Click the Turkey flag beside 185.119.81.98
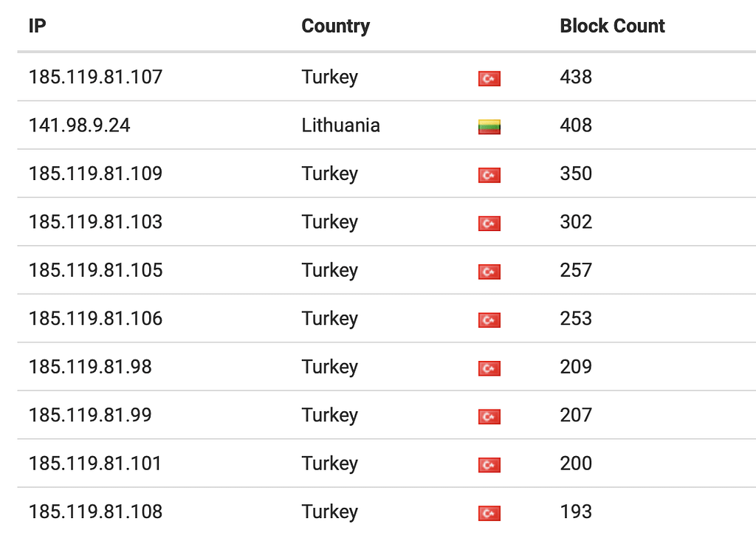This screenshot has height=541, width=756. [489, 368]
